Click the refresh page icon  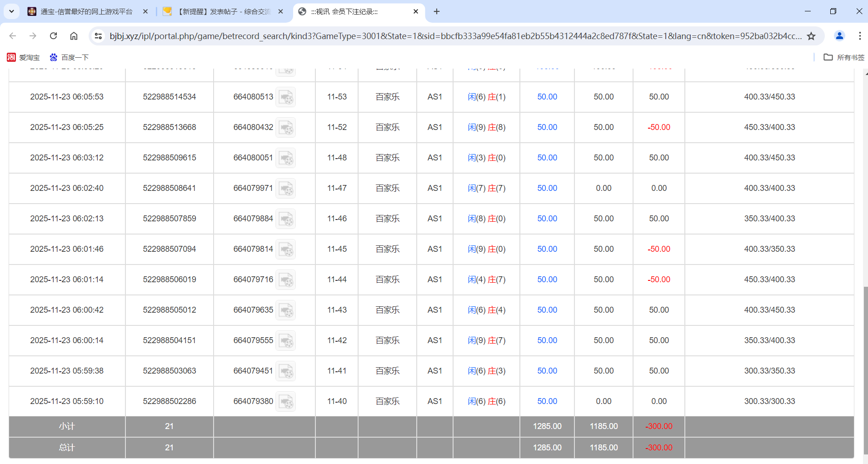coord(53,35)
